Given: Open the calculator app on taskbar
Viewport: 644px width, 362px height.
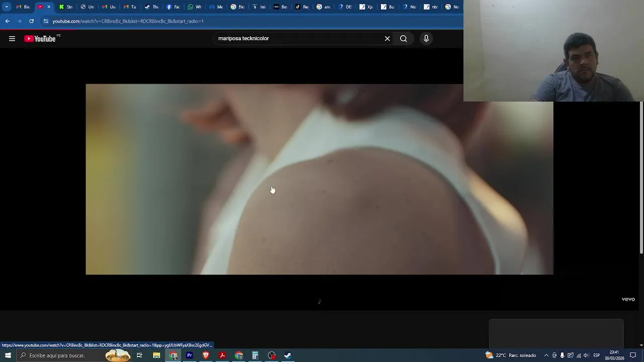Looking at the screenshot, I should pyautogui.click(x=255, y=355).
